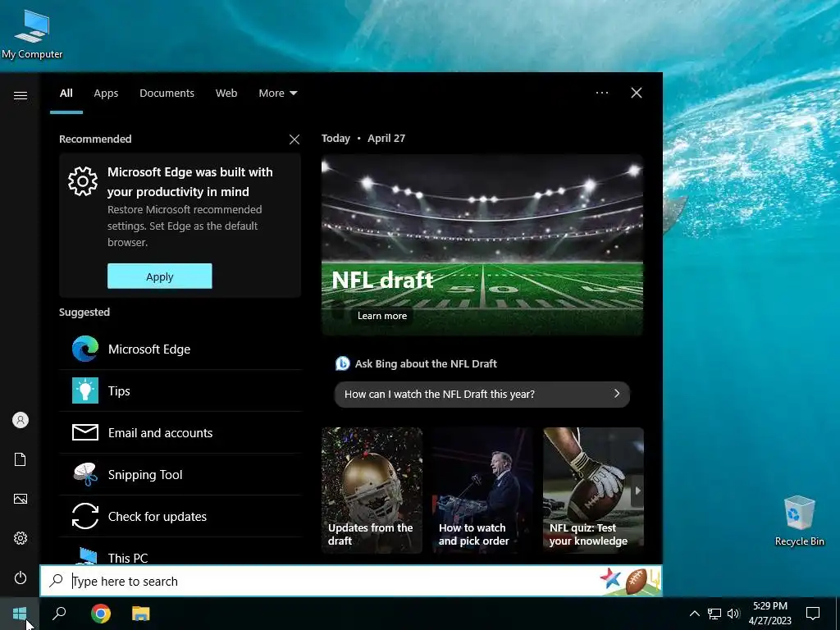
Task: Open NFL quiz: Test your knowledge card
Action: point(593,490)
